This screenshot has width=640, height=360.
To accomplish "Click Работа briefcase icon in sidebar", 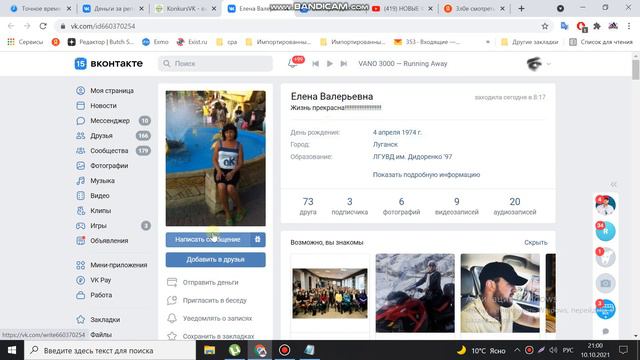I will click(x=81, y=295).
